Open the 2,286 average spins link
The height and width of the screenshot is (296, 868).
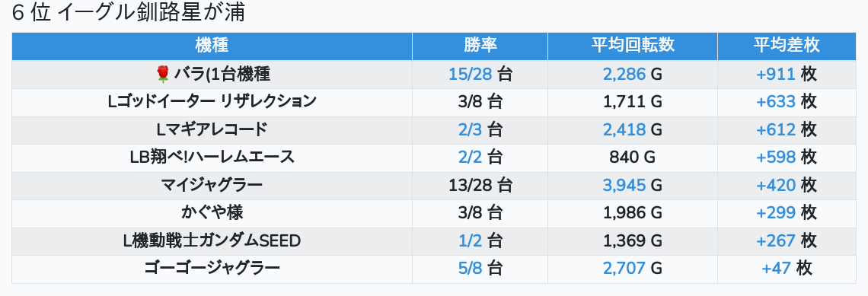point(624,74)
